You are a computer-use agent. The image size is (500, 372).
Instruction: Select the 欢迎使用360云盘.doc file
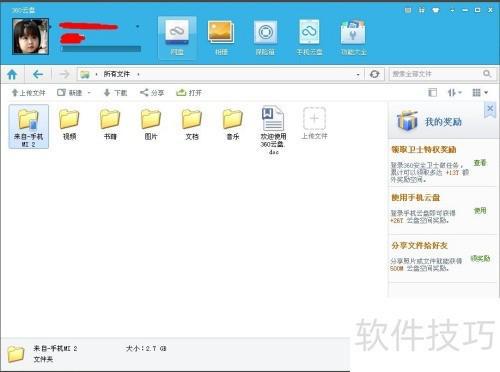pyautogui.click(x=273, y=130)
